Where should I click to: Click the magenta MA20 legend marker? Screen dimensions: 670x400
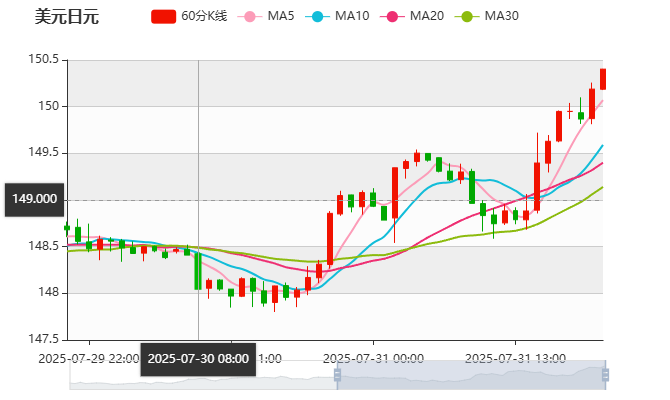click(x=394, y=16)
